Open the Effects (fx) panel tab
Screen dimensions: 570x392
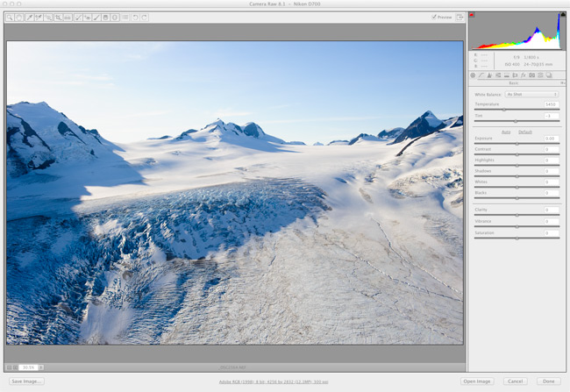pos(522,75)
